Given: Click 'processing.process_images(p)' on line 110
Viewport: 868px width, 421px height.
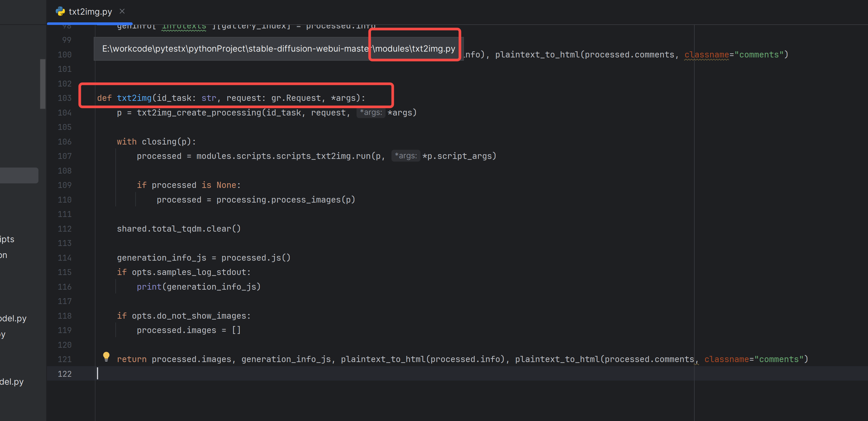Looking at the screenshot, I should point(286,199).
